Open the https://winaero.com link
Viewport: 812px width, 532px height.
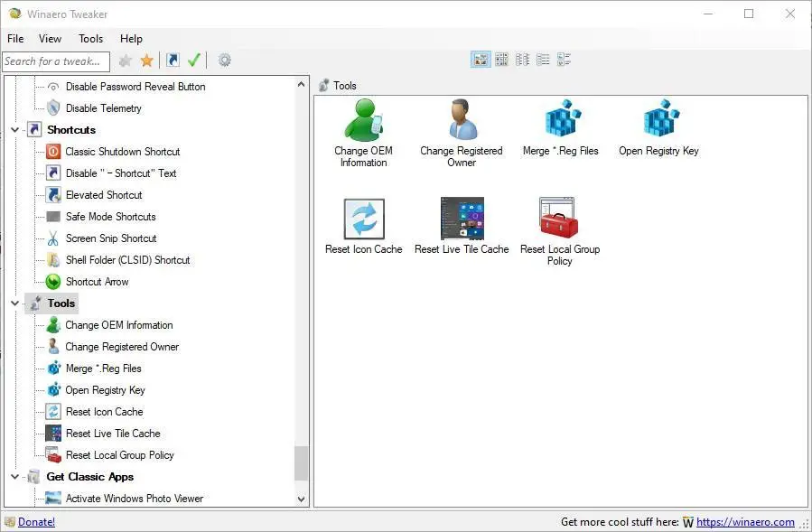[x=745, y=522]
